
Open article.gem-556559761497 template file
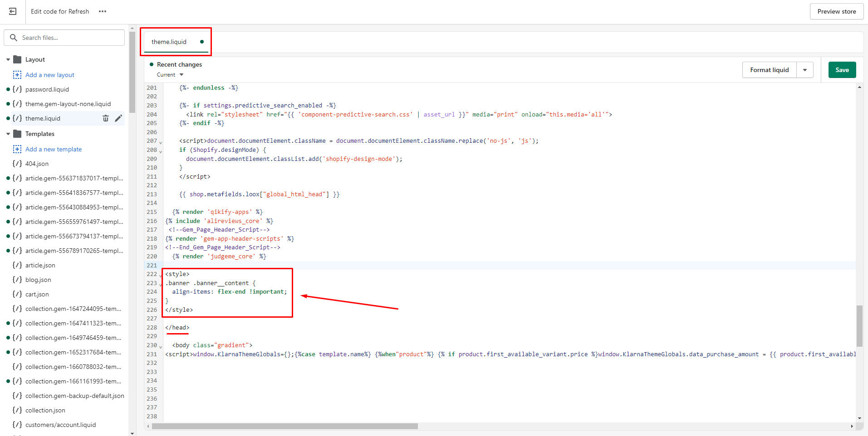click(74, 222)
